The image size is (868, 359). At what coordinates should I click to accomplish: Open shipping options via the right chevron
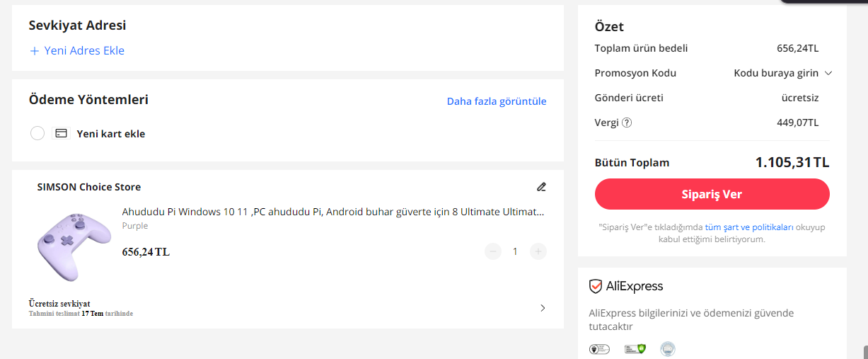(x=543, y=308)
